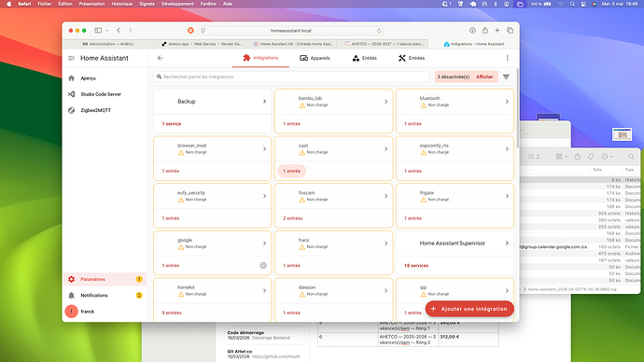
Task: Toggle the Safari sidebar icon
Action: coord(98,31)
